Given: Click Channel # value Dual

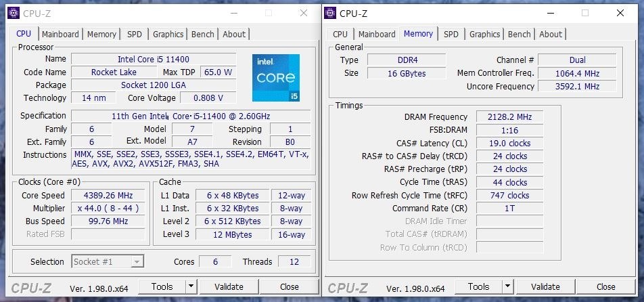Looking at the screenshot, I should point(577,60).
